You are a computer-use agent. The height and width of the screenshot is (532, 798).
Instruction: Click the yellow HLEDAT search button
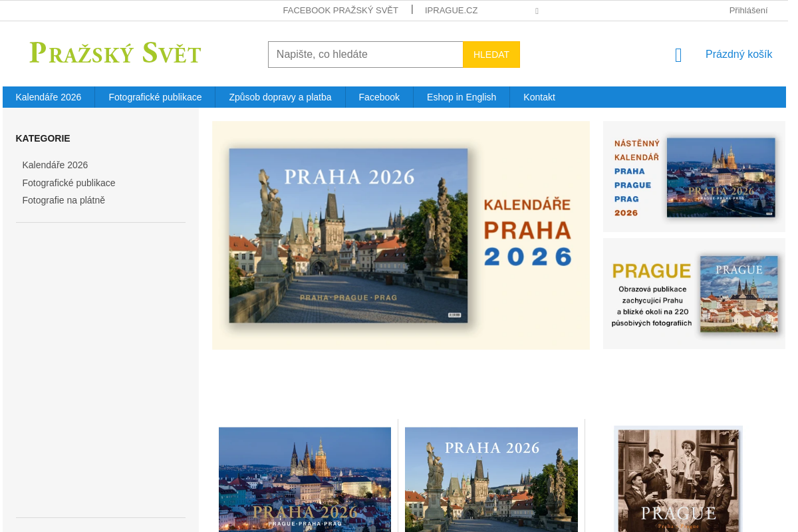tap(491, 55)
